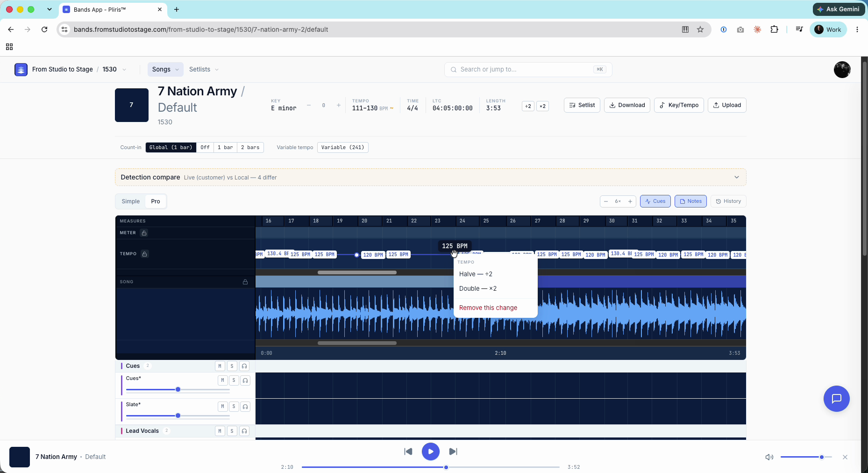The image size is (868, 473).
Task: Toggle the Notes overlay button
Action: tap(690, 201)
